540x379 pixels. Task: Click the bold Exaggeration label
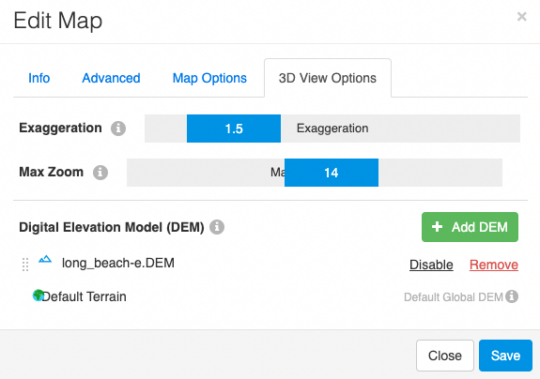pyautogui.click(x=60, y=128)
